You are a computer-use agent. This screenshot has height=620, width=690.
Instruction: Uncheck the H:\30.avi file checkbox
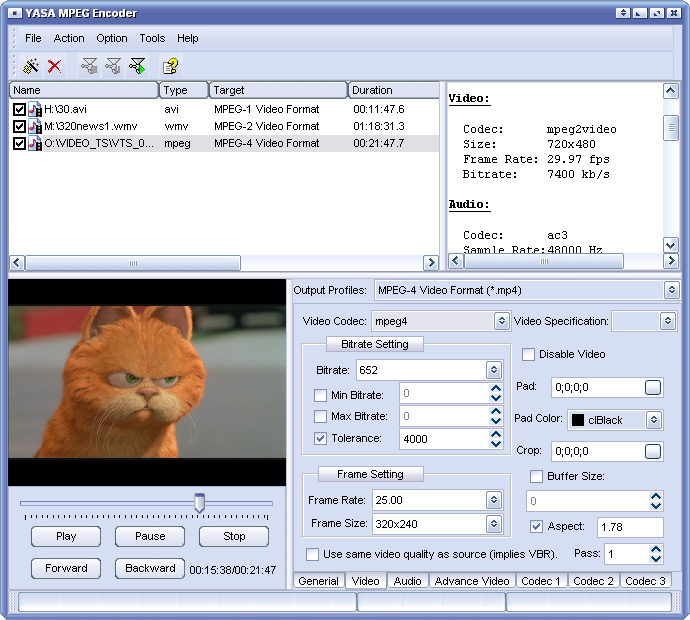[19, 109]
